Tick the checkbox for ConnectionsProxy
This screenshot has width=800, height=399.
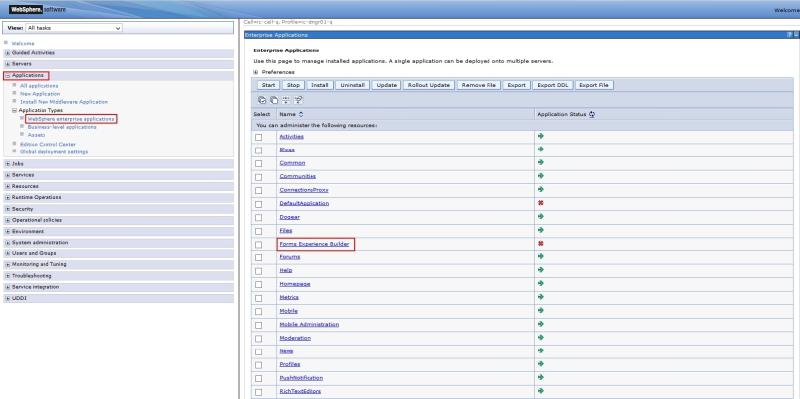point(259,190)
